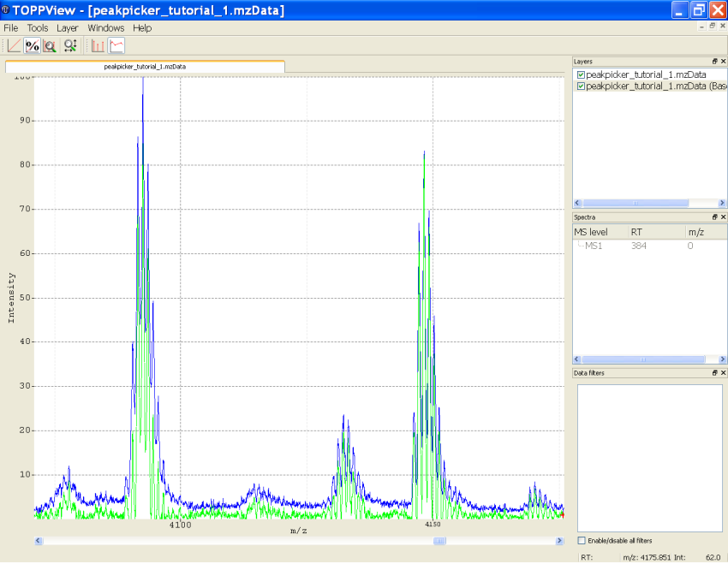Open the Windows menu
The height and width of the screenshot is (564, 728).
point(106,27)
